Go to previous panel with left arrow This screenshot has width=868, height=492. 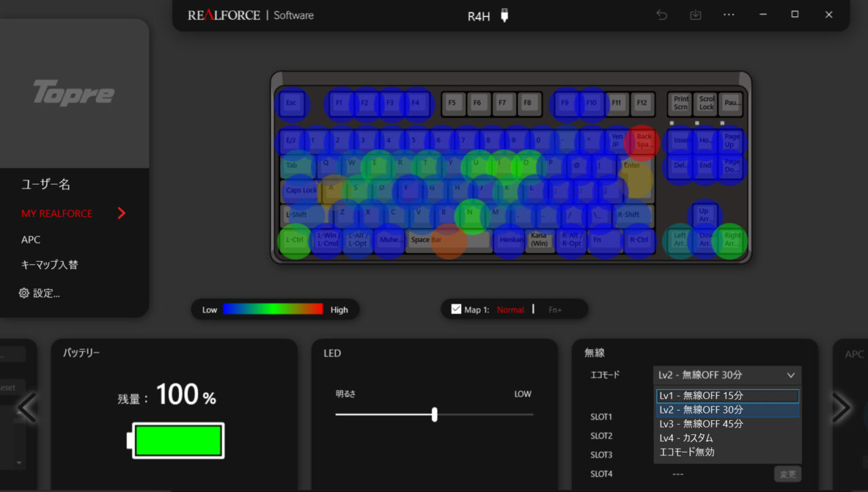(27, 407)
